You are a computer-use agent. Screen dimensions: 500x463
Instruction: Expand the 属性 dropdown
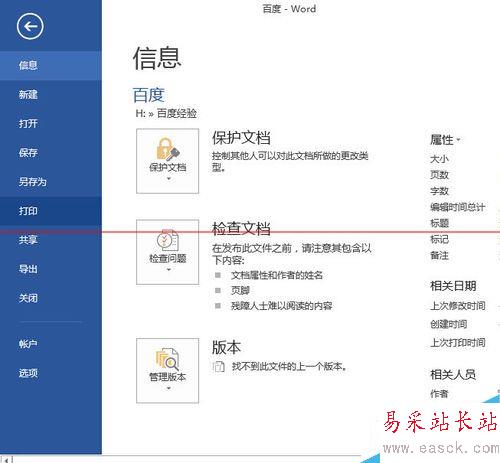click(x=445, y=140)
